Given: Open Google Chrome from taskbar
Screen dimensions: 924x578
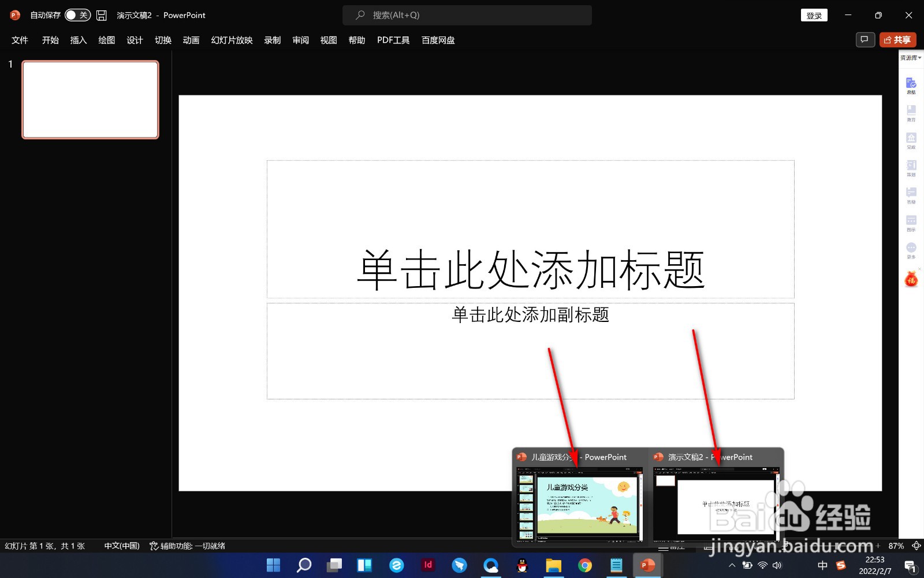Looking at the screenshot, I should pos(585,565).
